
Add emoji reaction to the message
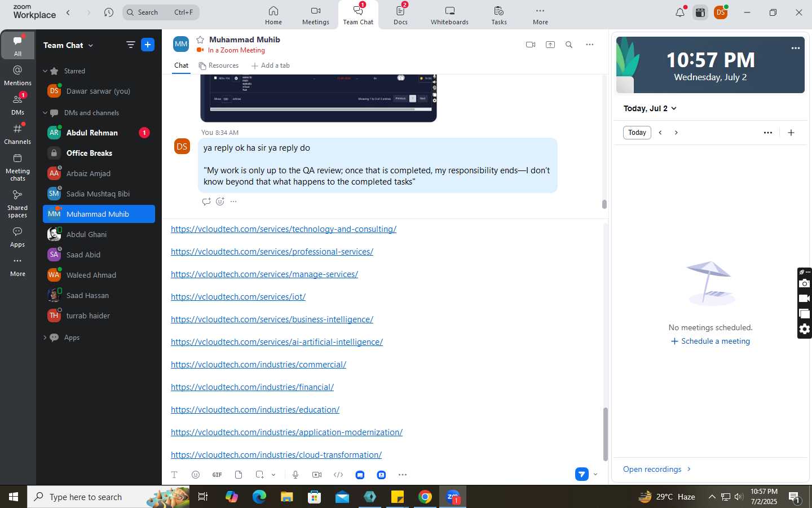coord(220,202)
